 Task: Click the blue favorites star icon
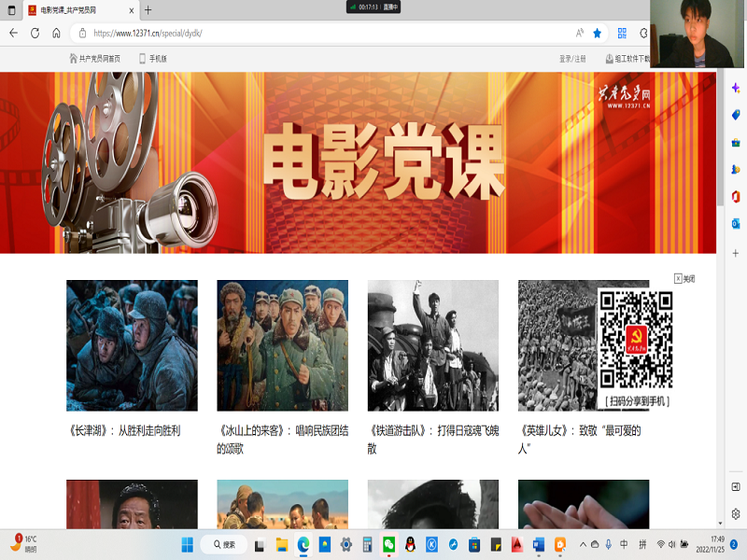point(597,33)
